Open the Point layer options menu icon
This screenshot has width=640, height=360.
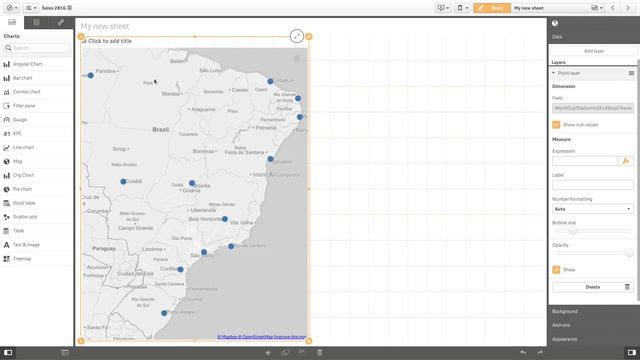click(x=631, y=73)
